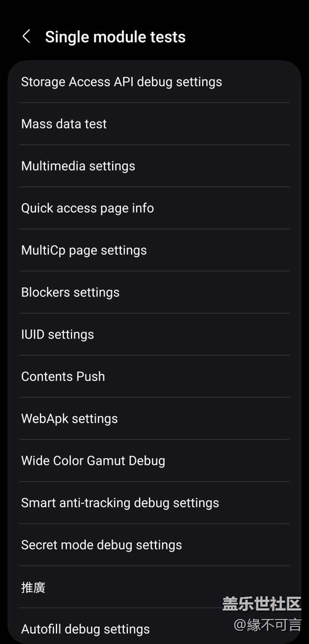
Task: Open Autofill debug settings
Action: click(86, 629)
